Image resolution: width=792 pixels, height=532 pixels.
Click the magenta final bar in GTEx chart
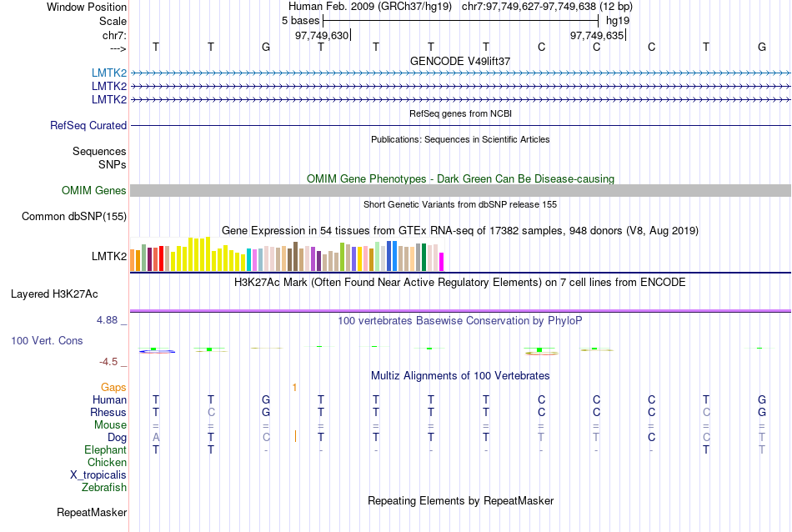point(442,262)
